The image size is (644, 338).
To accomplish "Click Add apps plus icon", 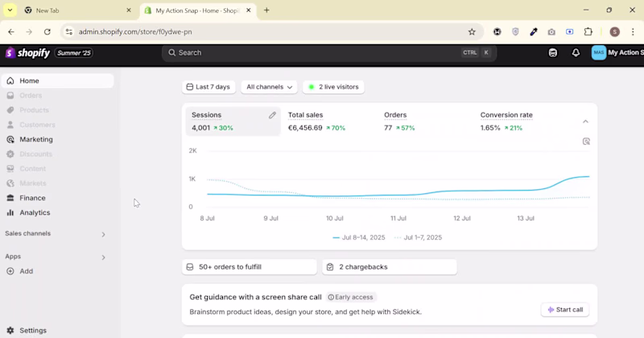I will pyautogui.click(x=10, y=271).
